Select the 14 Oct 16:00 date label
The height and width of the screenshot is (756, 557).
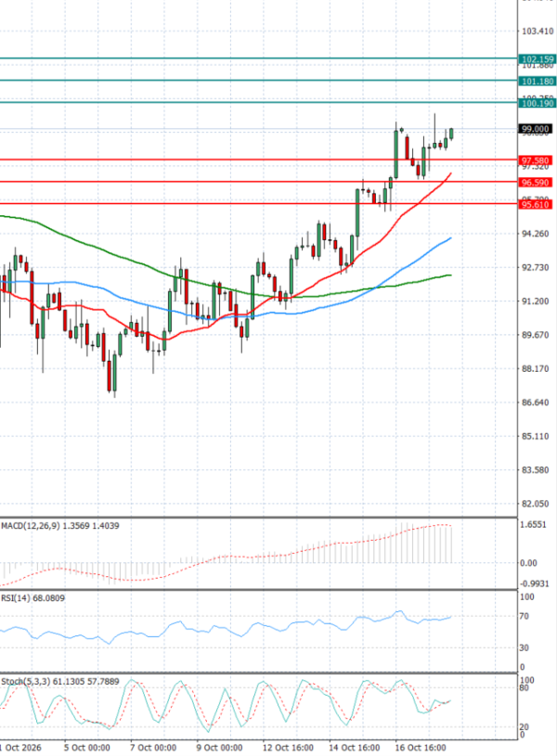(x=355, y=748)
